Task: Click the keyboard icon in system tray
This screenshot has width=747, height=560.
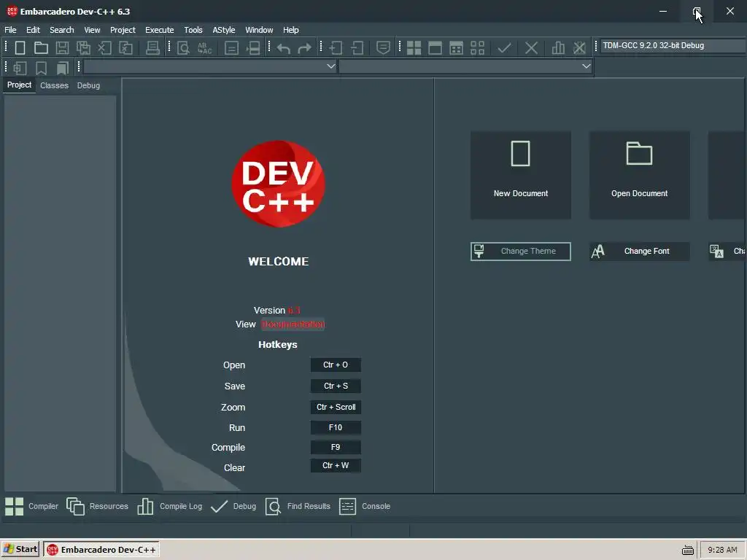Action: click(687, 550)
